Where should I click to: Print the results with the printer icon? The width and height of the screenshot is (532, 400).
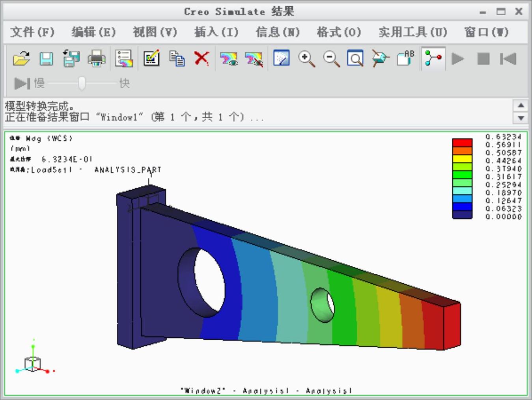click(97, 59)
